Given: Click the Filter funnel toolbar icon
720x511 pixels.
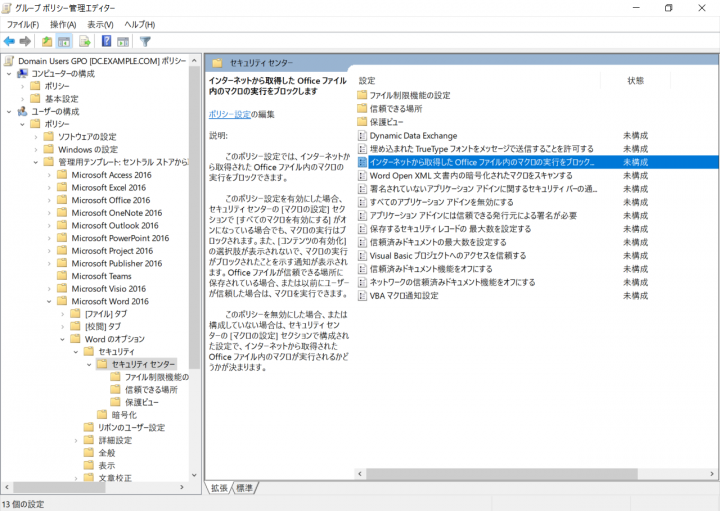Looking at the screenshot, I should (x=145, y=41).
